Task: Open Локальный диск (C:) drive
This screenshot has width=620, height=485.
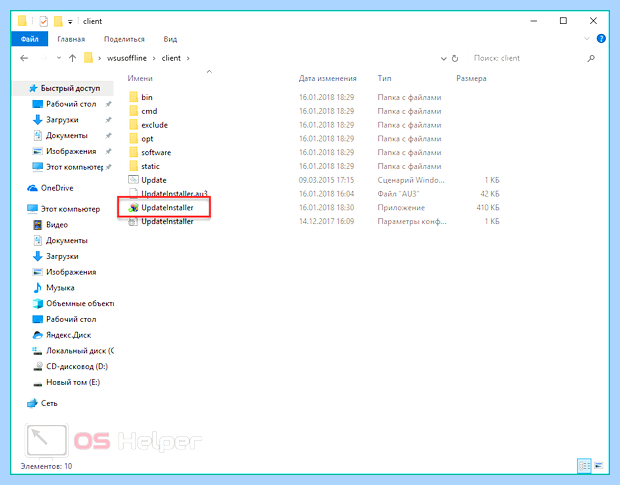Action: tap(80, 351)
